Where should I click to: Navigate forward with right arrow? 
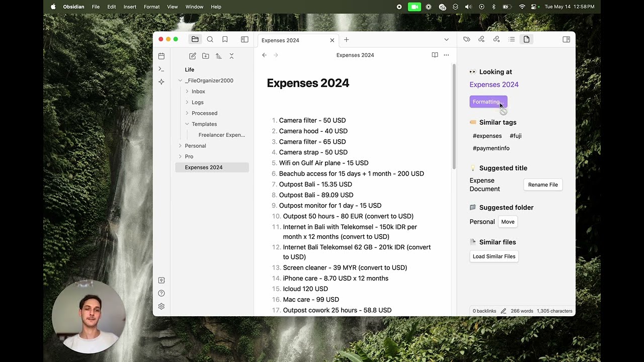(x=276, y=55)
